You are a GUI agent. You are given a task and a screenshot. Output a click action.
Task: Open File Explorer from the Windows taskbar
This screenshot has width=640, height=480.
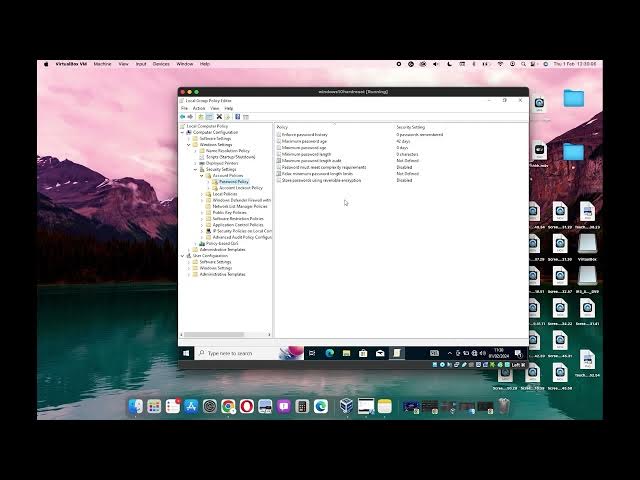346,353
